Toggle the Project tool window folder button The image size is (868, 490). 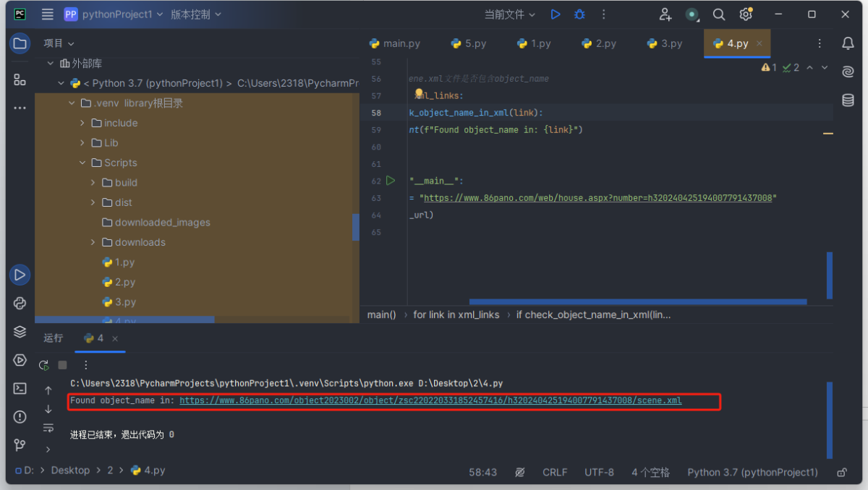[20, 44]
